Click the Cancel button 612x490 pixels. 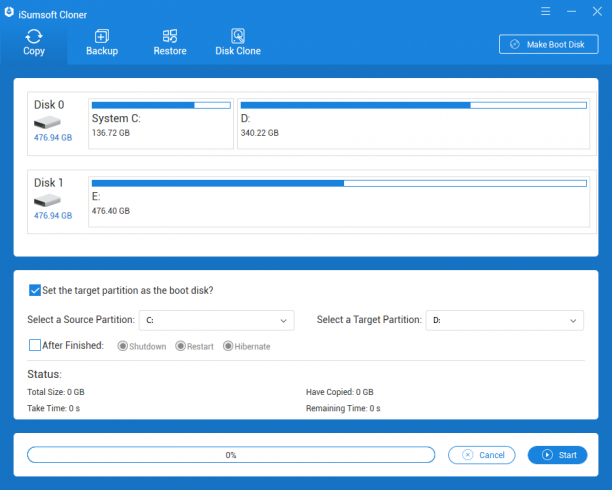point(482,455)
